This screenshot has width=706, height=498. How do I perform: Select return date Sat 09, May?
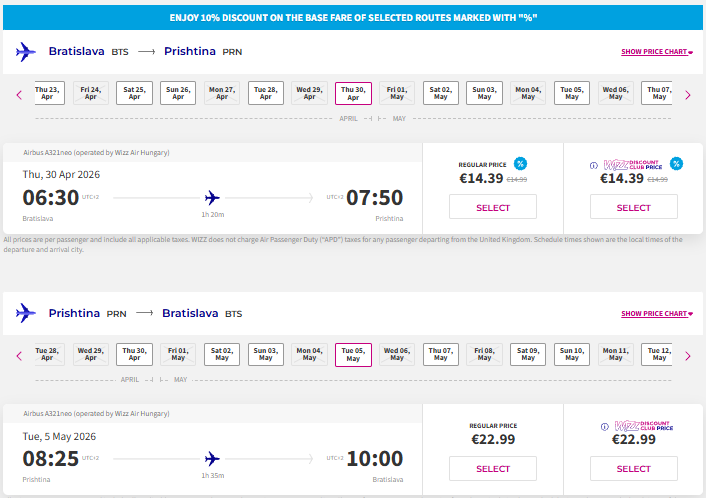[x=528, y=354]
